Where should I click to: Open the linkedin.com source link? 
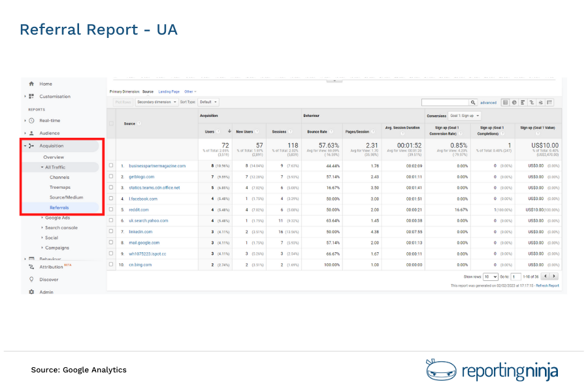coord(140,232)
